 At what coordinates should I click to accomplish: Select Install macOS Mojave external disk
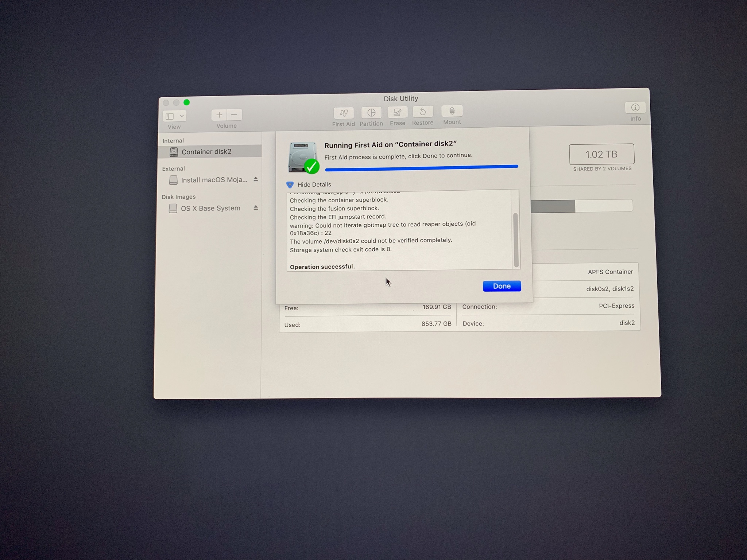point(214,180)
